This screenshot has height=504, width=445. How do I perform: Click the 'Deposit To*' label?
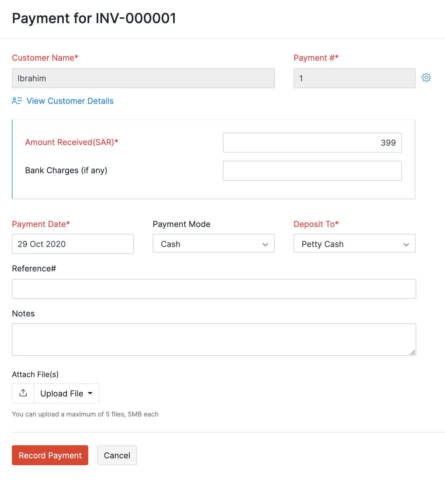[316, 224]
